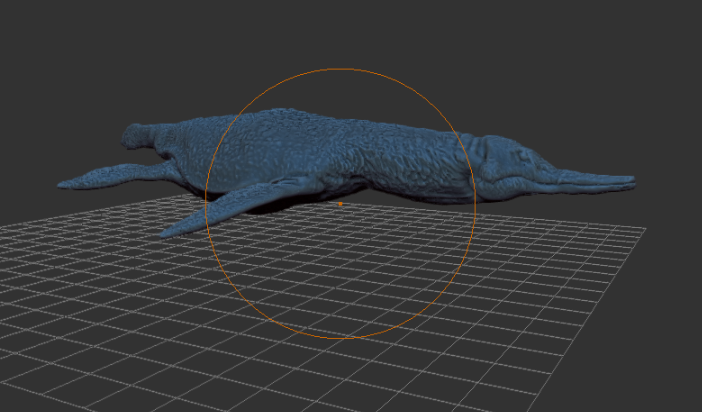
Task: Click the creature's eye on the head
Action: [522, 159]
